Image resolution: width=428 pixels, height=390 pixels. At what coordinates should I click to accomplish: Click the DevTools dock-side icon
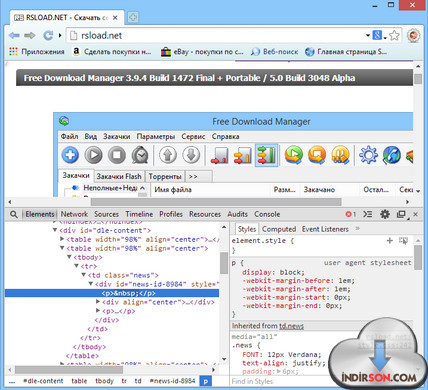click(x=401, y=214)
